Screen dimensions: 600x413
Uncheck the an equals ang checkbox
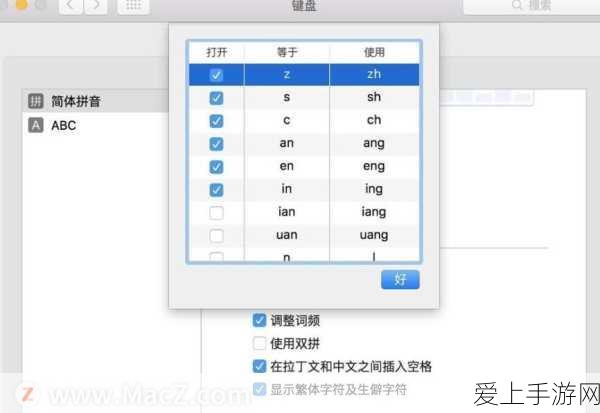tap(216, 144)
